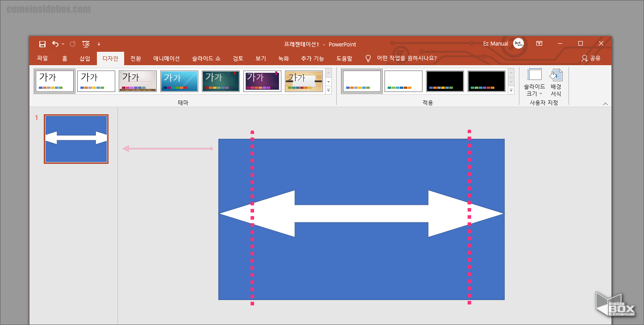The width and height of the screenshot is (644, 325).
Task: Switch to the 삽입 tab
Action: (85, 58)
